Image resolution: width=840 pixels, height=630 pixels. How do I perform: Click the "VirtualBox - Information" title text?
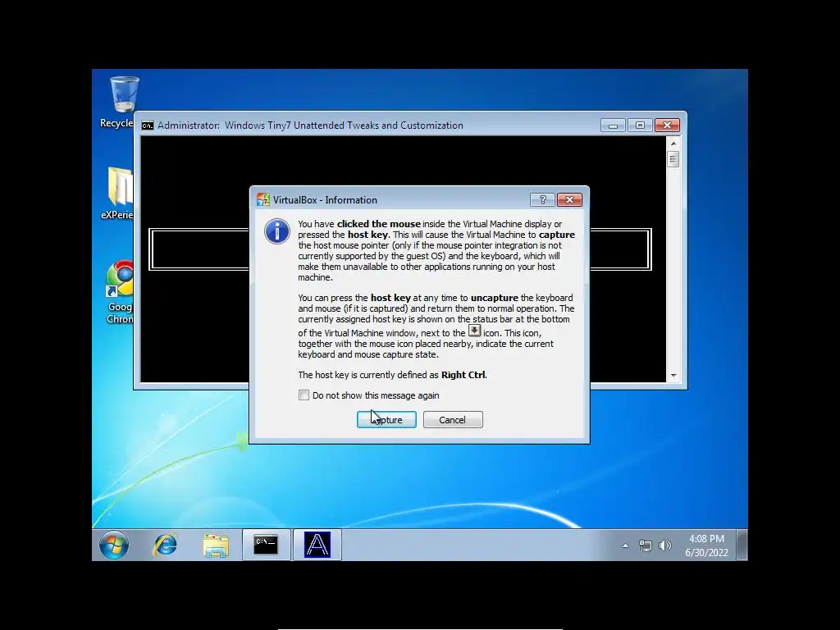(x=325, y=200)
